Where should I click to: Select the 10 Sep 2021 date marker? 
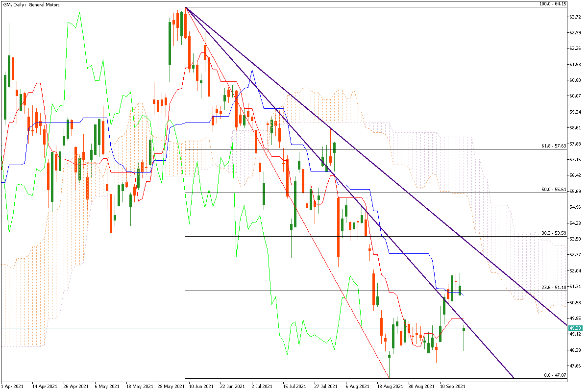(452, 386)
